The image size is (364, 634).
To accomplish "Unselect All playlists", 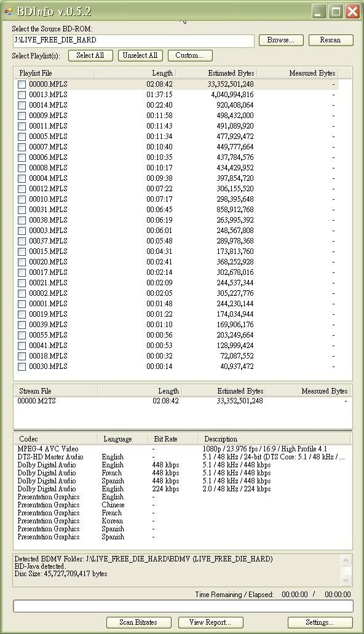I will tap(140, 55).
